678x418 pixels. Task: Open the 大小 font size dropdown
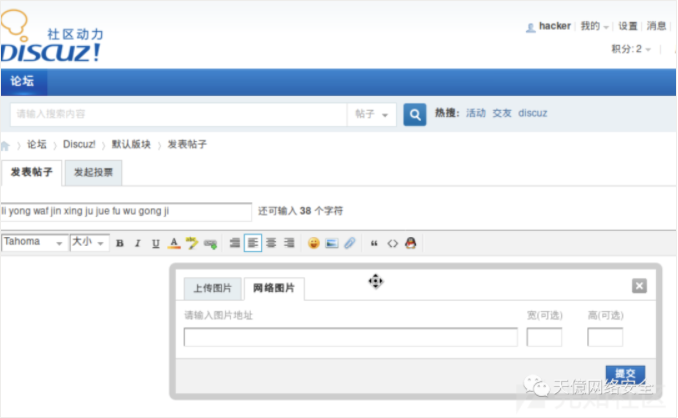pyautogui.click(x=88, y=242)
